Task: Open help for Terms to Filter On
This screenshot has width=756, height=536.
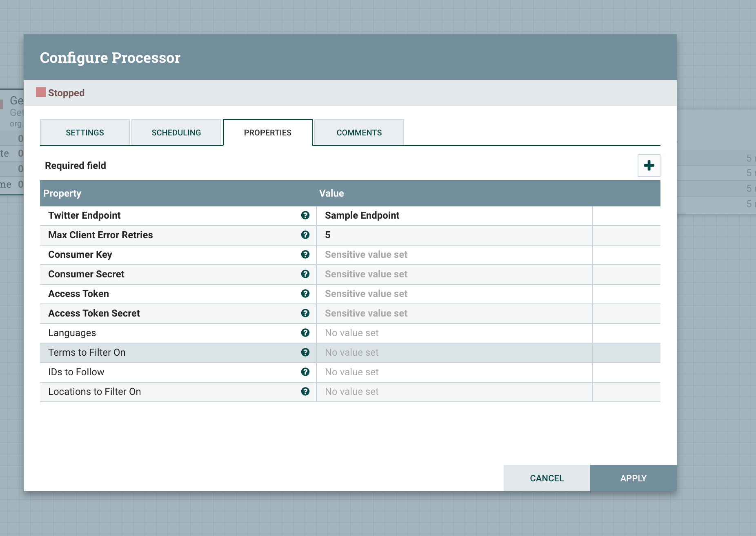Action: [306, 352]
